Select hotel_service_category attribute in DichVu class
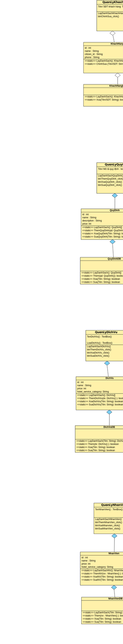The height and width of the screenshot is (644, 123). 93,391
